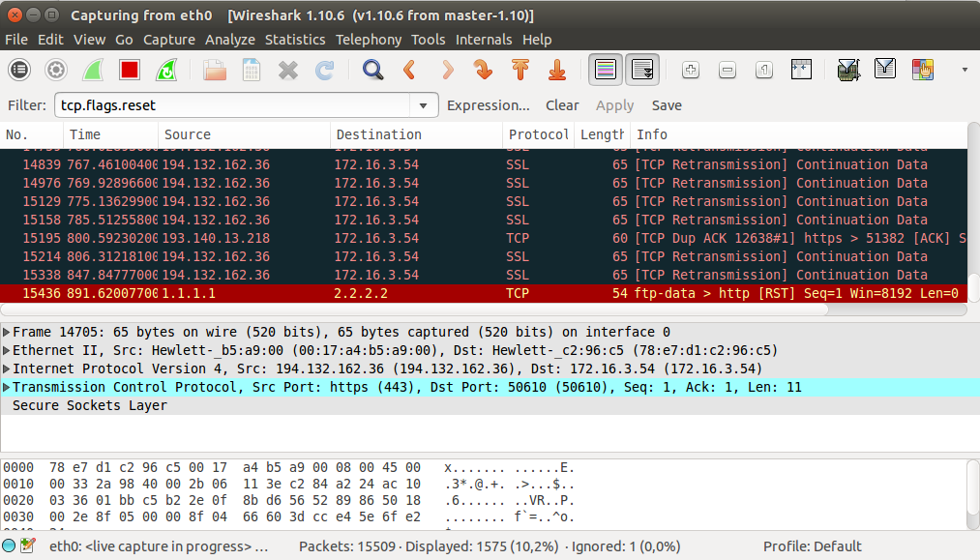This screenshot has height=560, width=980.
Task: Click the tcp.flags.reset filter field
Action: click(232, 105)
